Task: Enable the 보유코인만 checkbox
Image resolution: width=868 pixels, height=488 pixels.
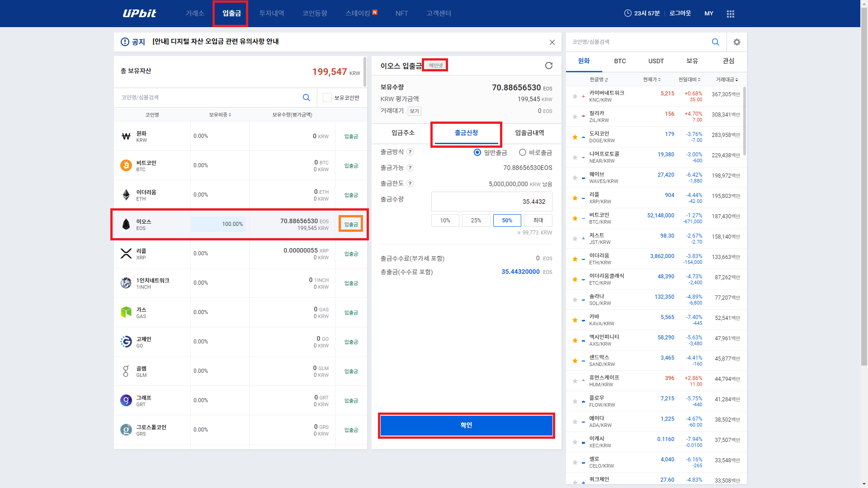Action: [327, 98]
